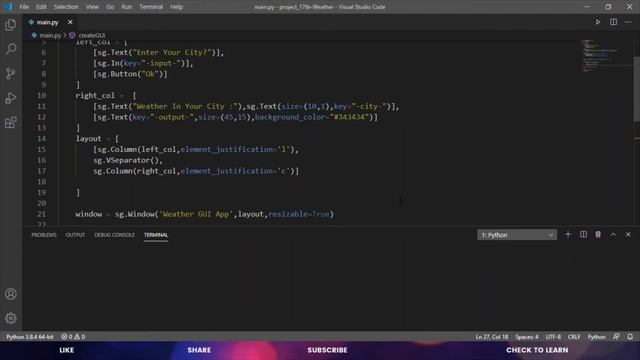Open the Manage gear icon
Viewport: 640px width, 360px height.
(11, 318)
